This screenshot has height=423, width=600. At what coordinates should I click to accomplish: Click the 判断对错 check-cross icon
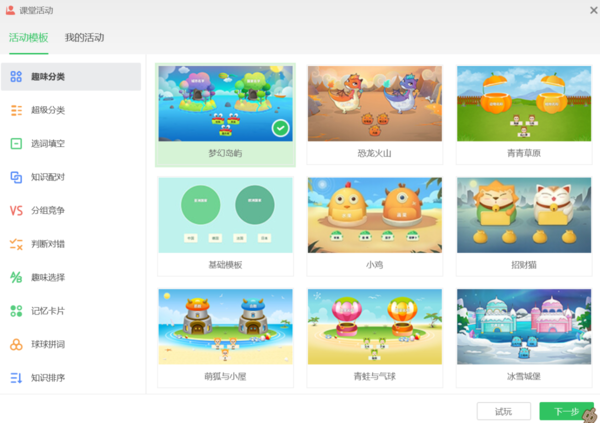16,244
